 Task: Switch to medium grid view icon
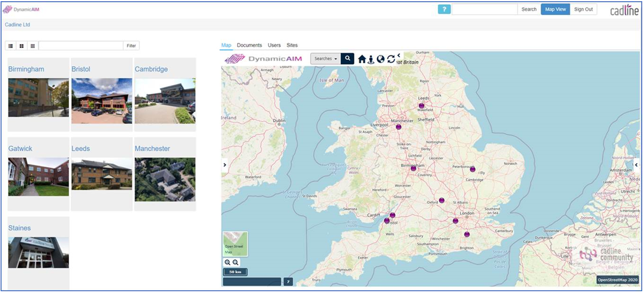tap(21, 45)
